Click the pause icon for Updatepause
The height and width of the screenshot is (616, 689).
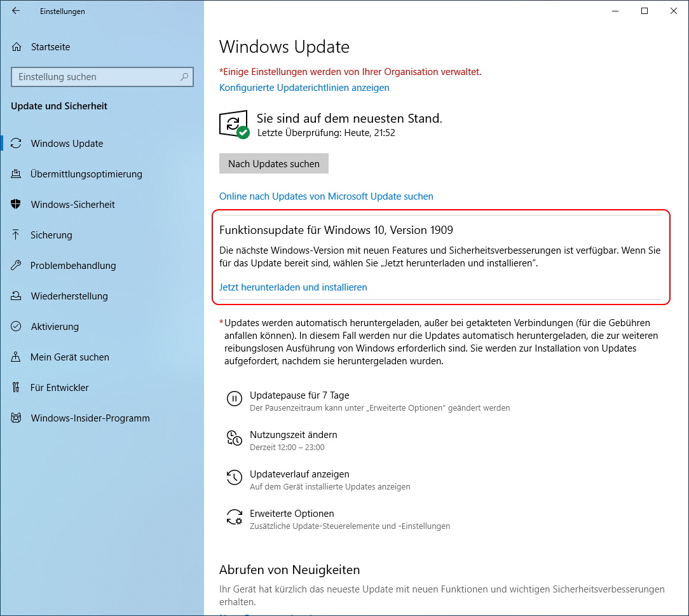coord(234,399)
